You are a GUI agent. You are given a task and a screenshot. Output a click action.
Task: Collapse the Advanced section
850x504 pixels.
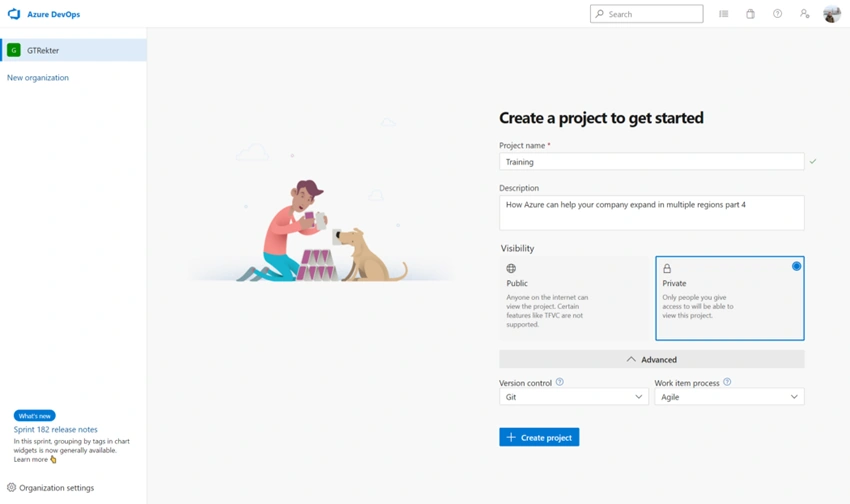652,359
